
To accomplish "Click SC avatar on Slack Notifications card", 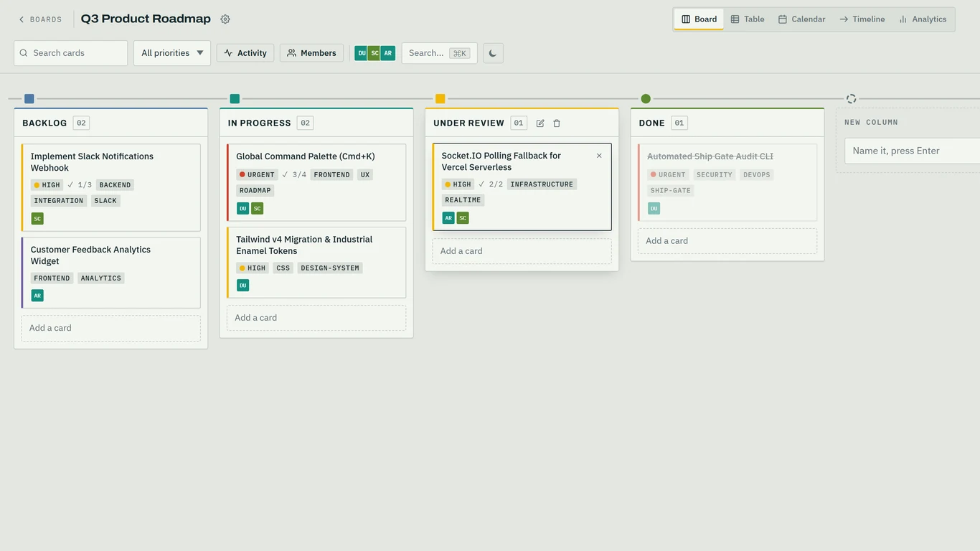I will (x=37, y=219).
